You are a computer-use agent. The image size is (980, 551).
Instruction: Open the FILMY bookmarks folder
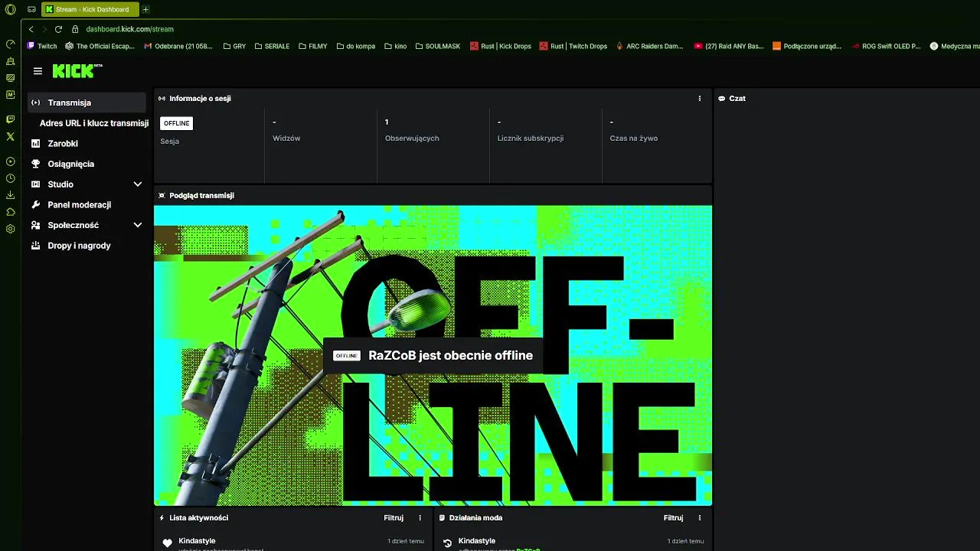(312, 46)
